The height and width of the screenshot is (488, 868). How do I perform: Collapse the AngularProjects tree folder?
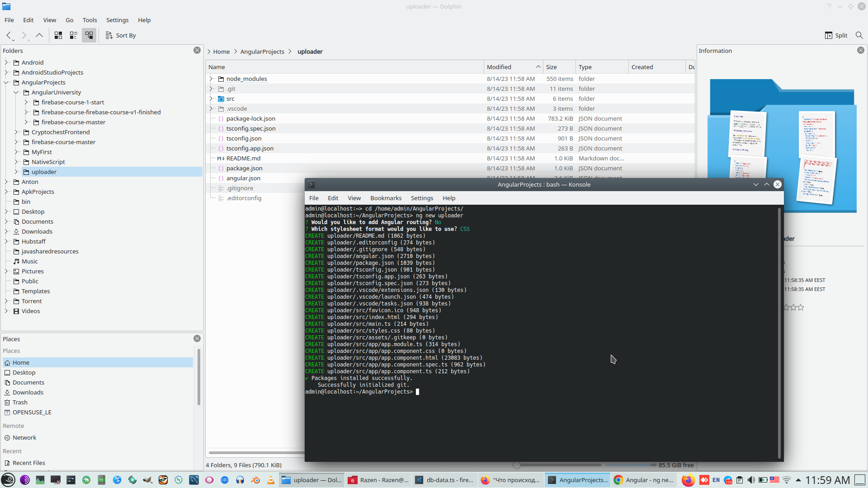[6, 82]
